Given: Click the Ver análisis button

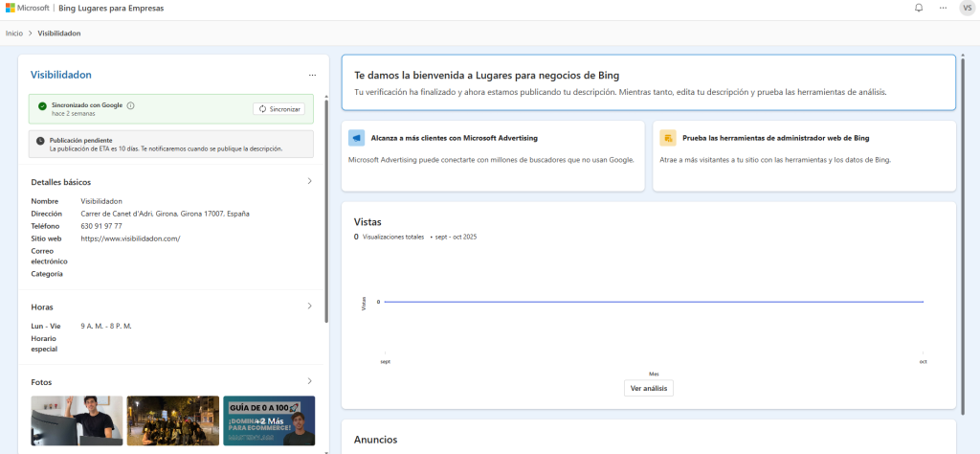Looking at the screenshot, I should [x=649, y=388].
